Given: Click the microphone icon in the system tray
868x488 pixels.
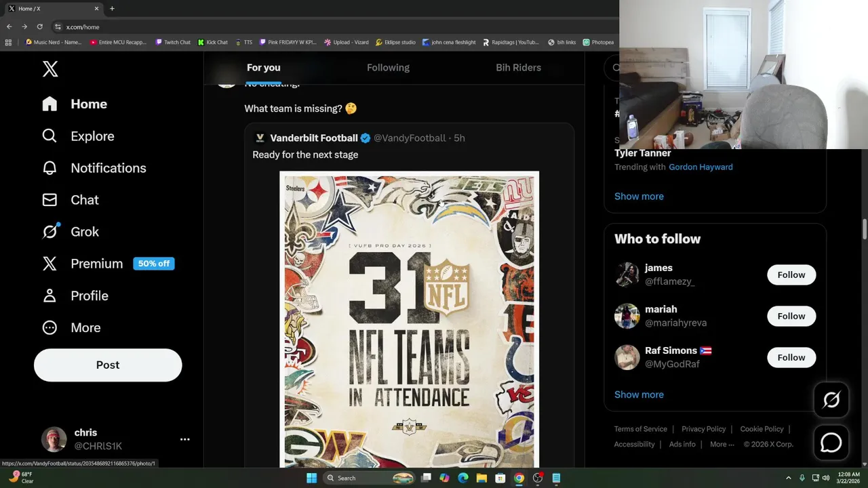Looking at the screenshot, I should click(x=802, y=478).
